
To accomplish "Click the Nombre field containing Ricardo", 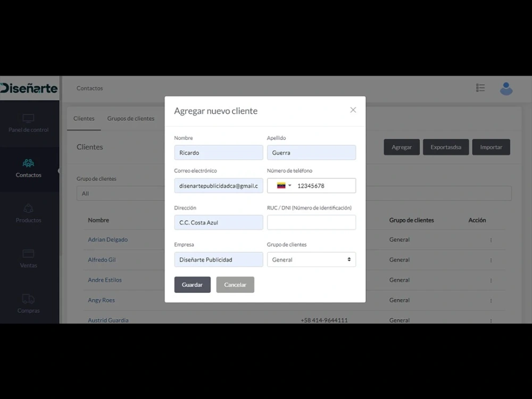I will tap(219, 153).
